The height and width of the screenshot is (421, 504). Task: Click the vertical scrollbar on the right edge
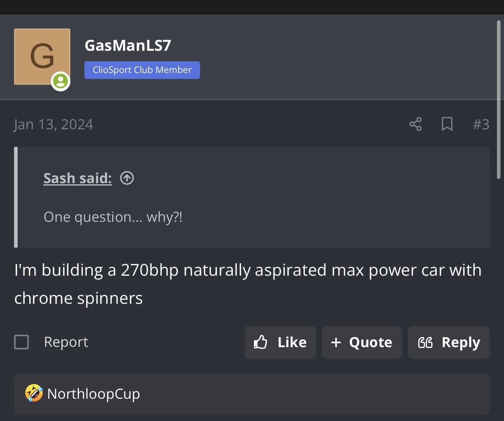(x=499, y=100)
